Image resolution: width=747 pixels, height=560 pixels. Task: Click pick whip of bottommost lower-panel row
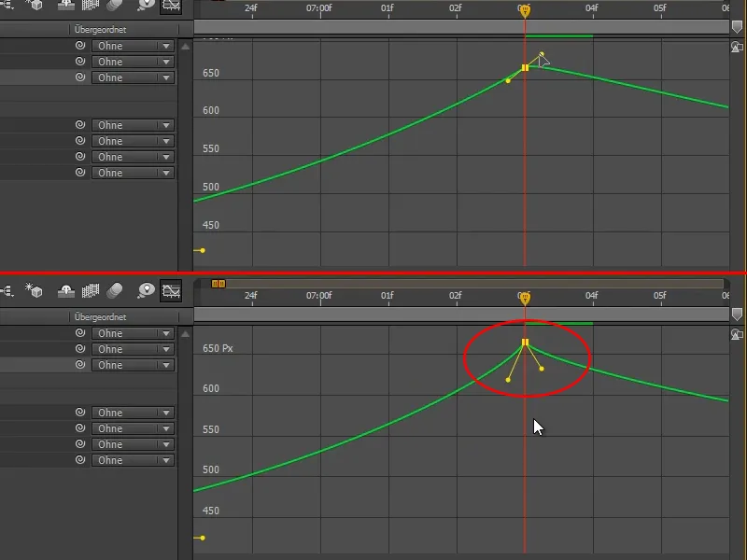pos(80,459)
